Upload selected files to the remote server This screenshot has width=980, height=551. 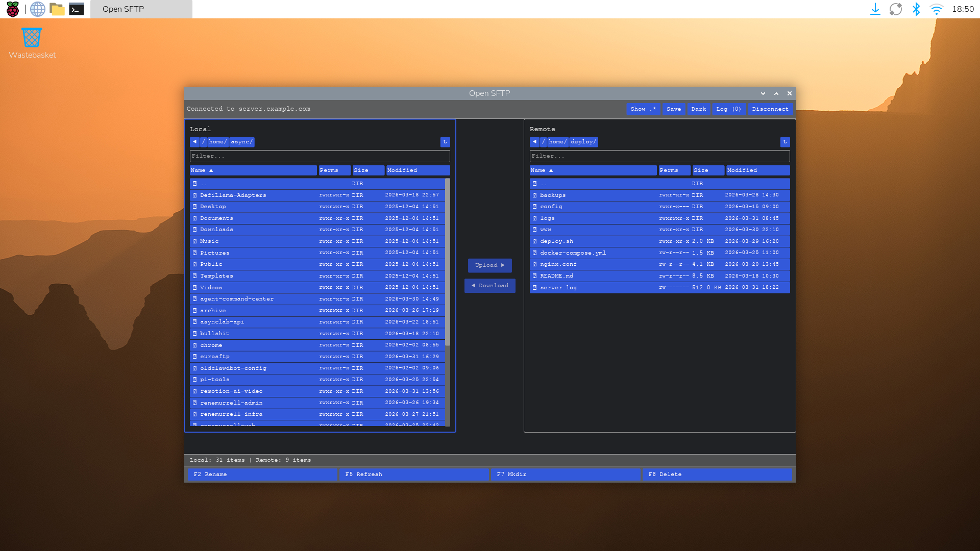[489, 265]
